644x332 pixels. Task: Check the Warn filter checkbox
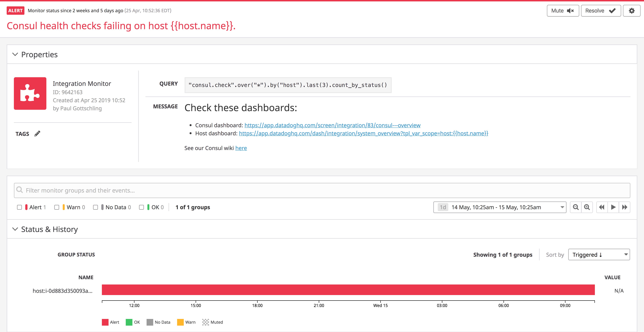[57, 207]
